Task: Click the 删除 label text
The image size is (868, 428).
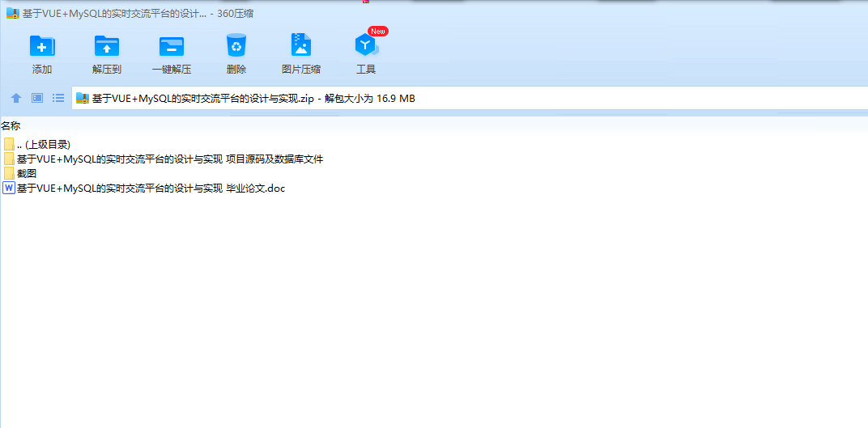Action: click(236, 70)
